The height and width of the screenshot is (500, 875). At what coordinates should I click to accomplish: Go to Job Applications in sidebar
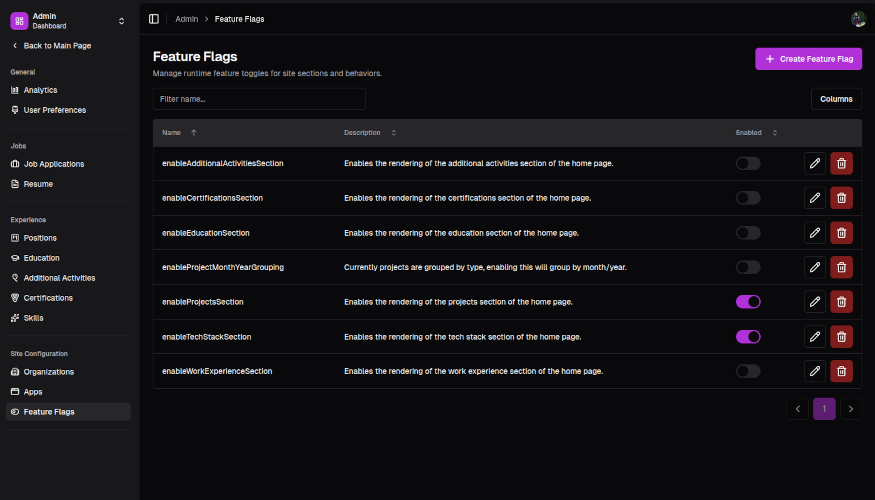(x=54, y=164)
